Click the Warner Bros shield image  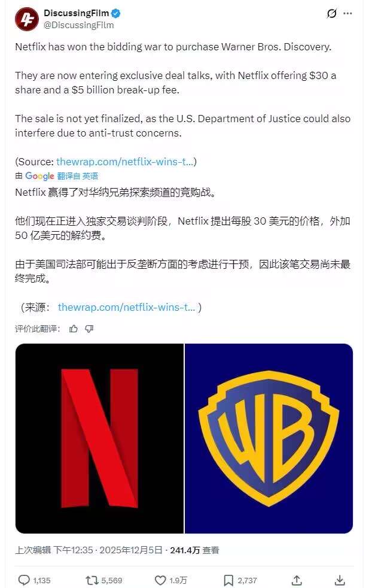point(269,438)
